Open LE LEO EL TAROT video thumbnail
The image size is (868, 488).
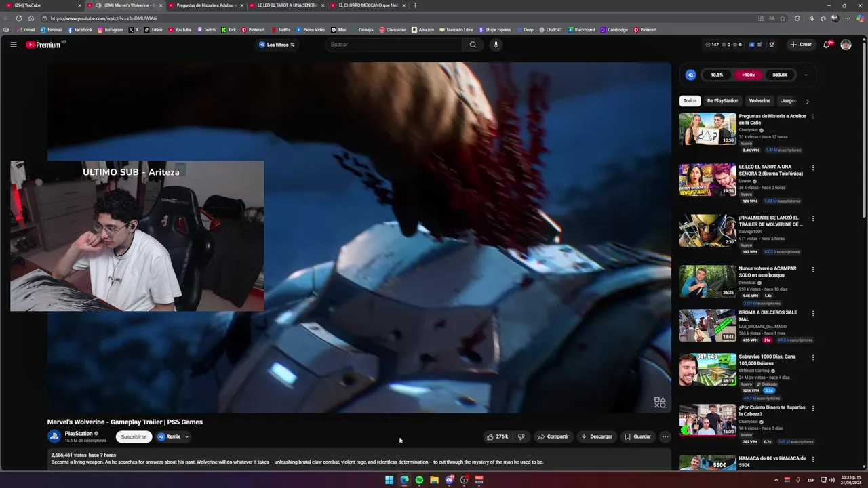click(707, 180)
